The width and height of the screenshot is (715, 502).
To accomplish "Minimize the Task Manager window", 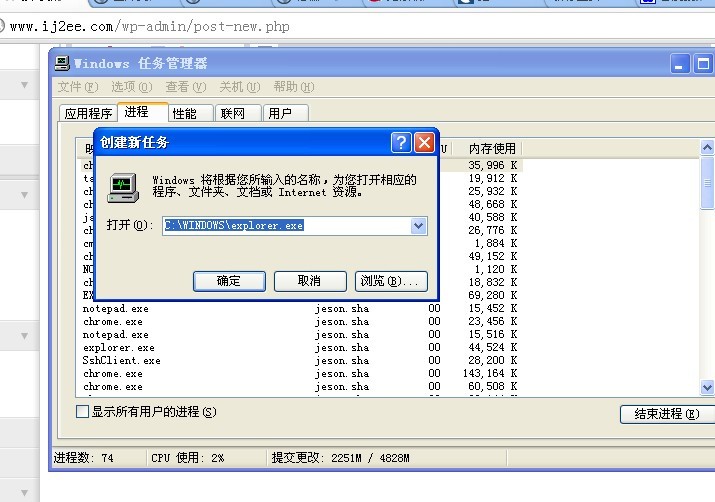I will (679, 64).
